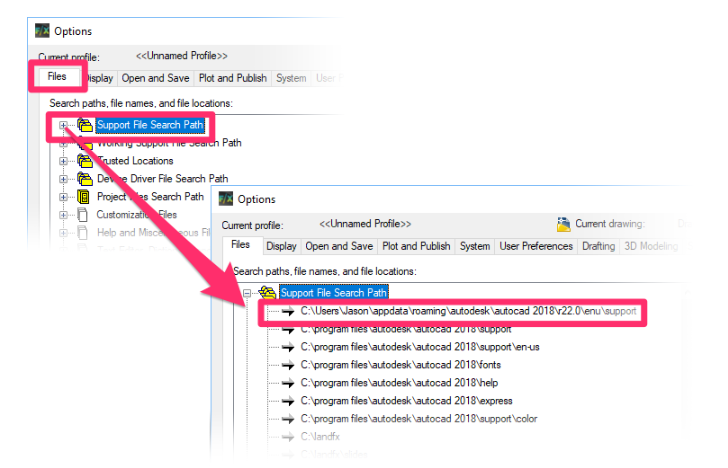Click AutoCAD icon in back Options title bar
Screen dimensions: 728x468
click(42, 31)
